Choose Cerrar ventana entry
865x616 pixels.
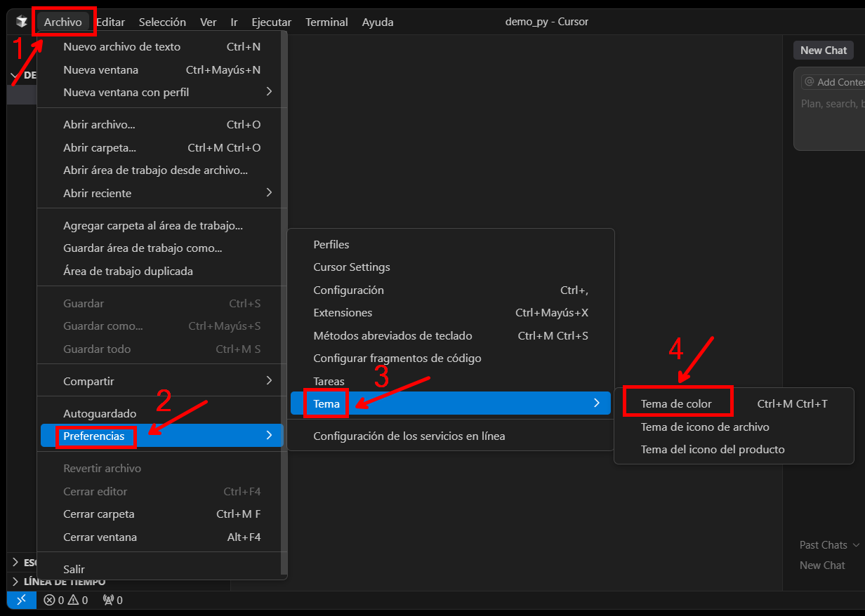[161, 537]
